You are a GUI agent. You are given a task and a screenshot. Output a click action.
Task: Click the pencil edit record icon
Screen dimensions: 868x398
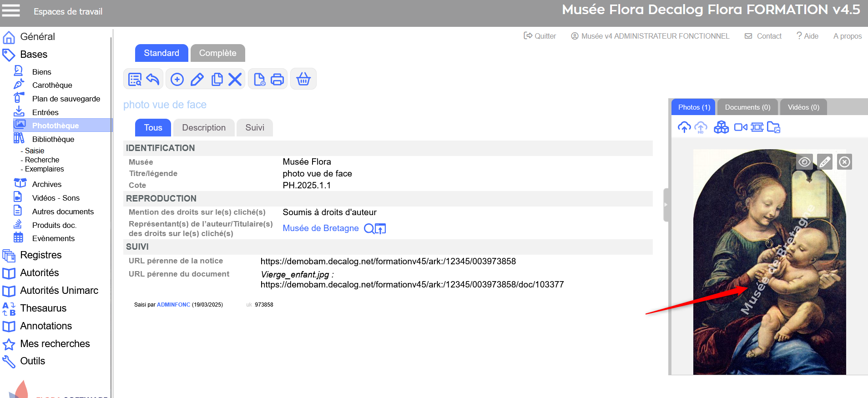pyautogui.click(x=197, y=80)
